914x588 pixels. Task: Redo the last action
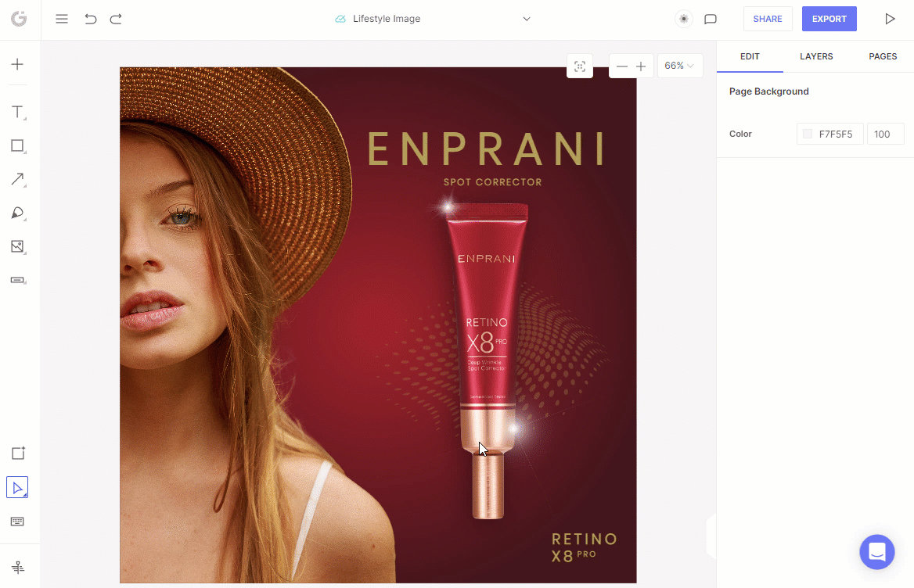click(116, 19)
